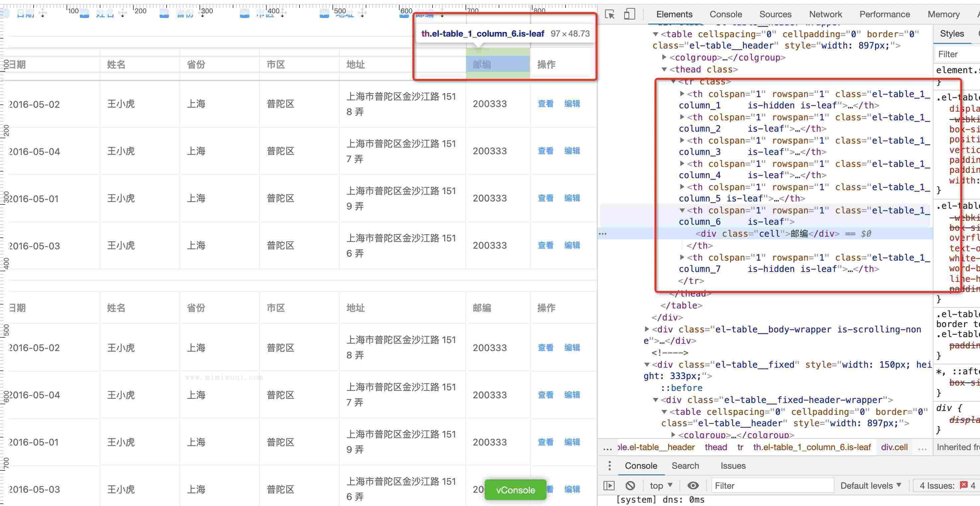
Task: Open the ellipsis beside the selected div.cell node
Action: [603, 234]
